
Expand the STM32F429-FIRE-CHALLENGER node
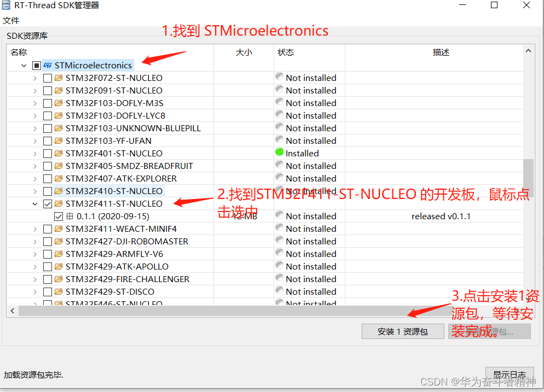click(34, 279)
